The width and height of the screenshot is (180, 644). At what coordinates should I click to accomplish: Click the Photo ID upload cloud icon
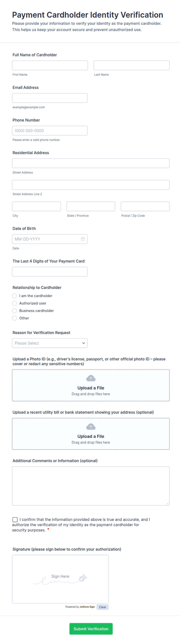coord(91,378)
